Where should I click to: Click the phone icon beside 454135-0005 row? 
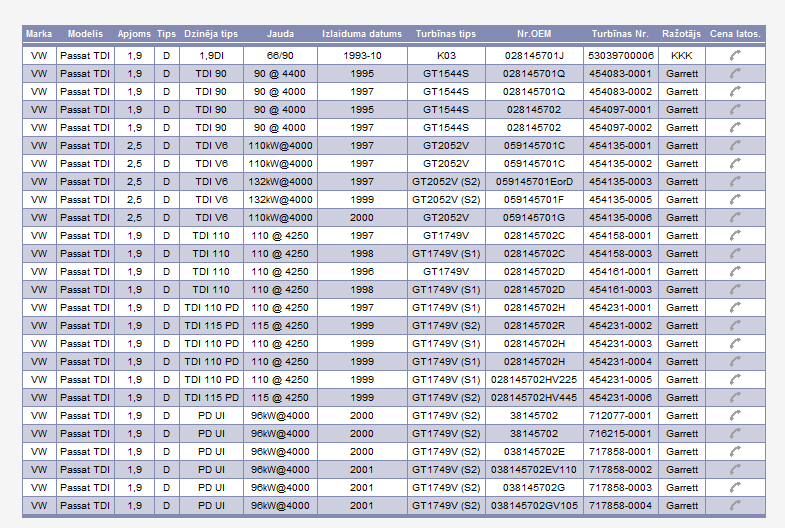click(x=735, y=200)
